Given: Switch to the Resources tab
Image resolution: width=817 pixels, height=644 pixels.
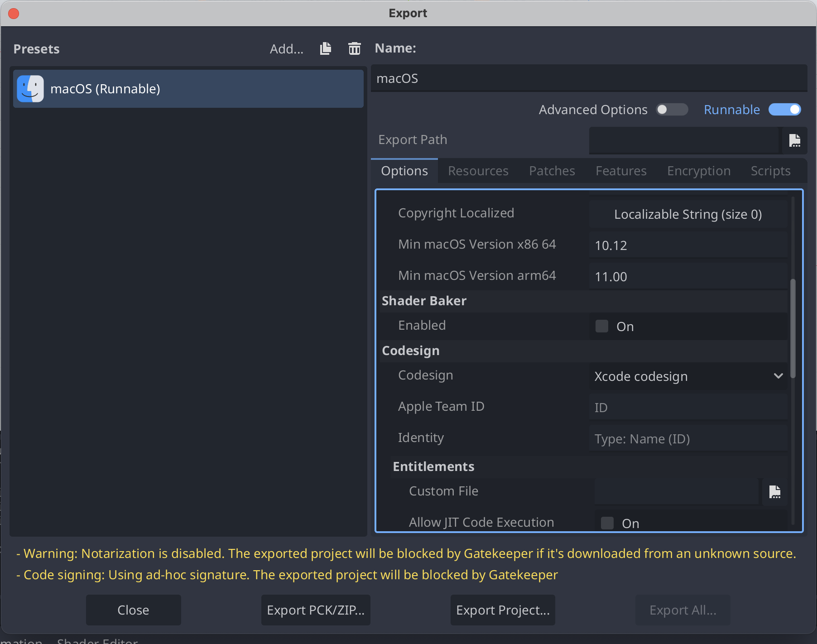Looking at the screenshot, I should [478, 171].
